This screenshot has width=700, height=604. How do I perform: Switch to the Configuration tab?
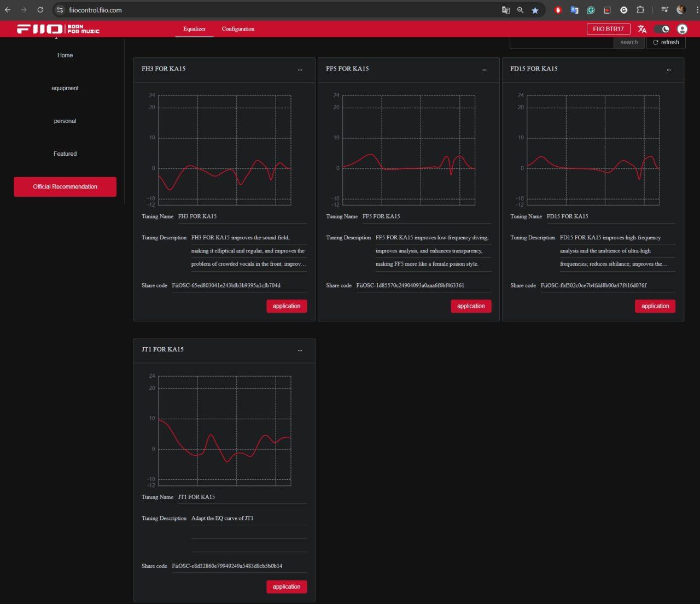pyautogui.click(x=238, y=29)
